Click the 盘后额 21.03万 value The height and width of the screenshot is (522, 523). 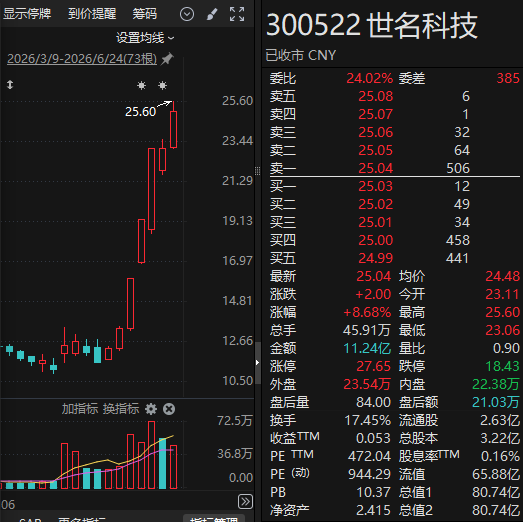point(496,402)
